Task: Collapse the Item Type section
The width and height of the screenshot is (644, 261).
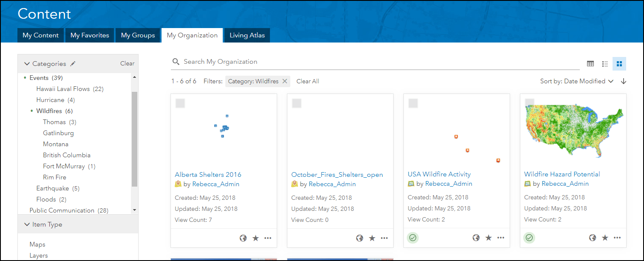Action: click(x=27, y=224)
